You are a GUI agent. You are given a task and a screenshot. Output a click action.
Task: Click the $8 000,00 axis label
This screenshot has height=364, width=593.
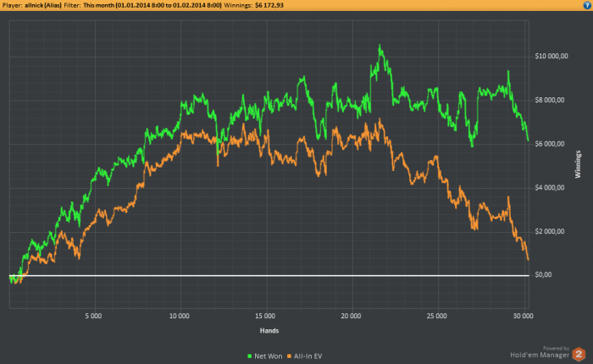point(550,100)
